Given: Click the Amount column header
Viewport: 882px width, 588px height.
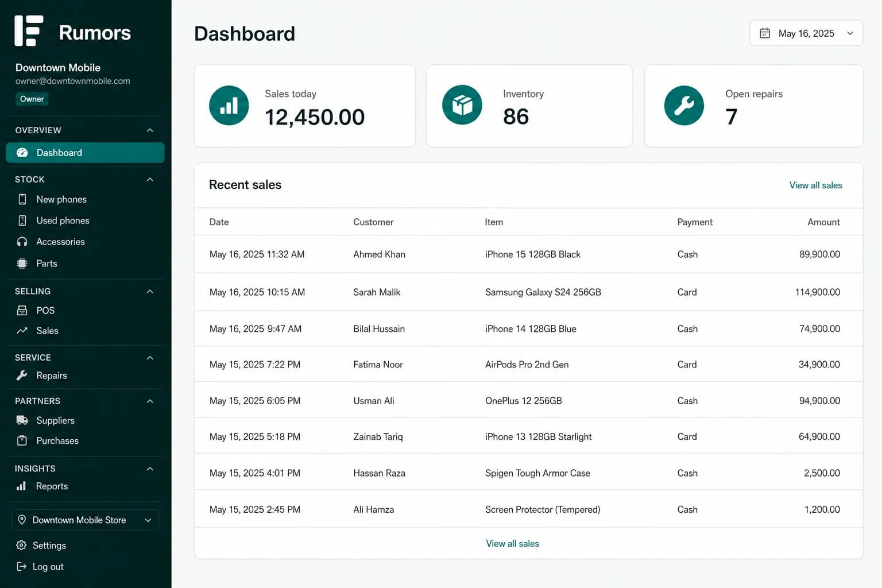Looking at the screenshot, I should pos(823,222).
